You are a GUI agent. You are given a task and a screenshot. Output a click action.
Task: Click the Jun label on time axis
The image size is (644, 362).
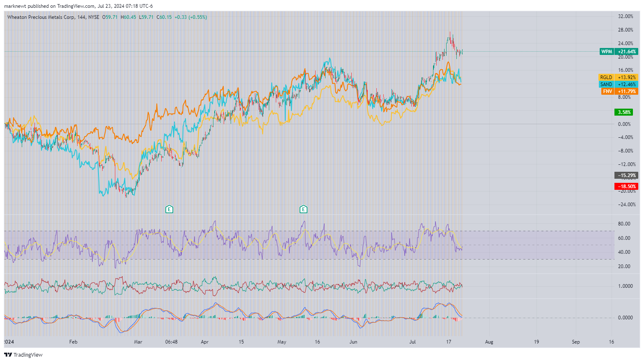point(353,342)
